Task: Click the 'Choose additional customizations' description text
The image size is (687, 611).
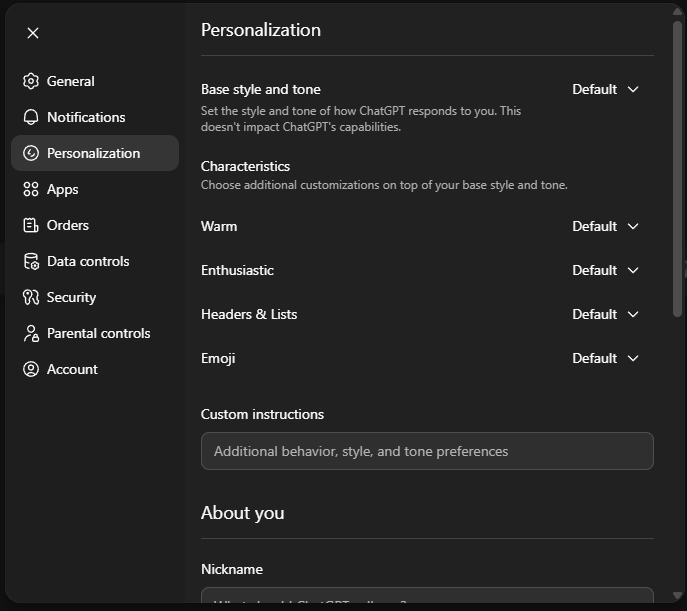Action: pos(384,185)
